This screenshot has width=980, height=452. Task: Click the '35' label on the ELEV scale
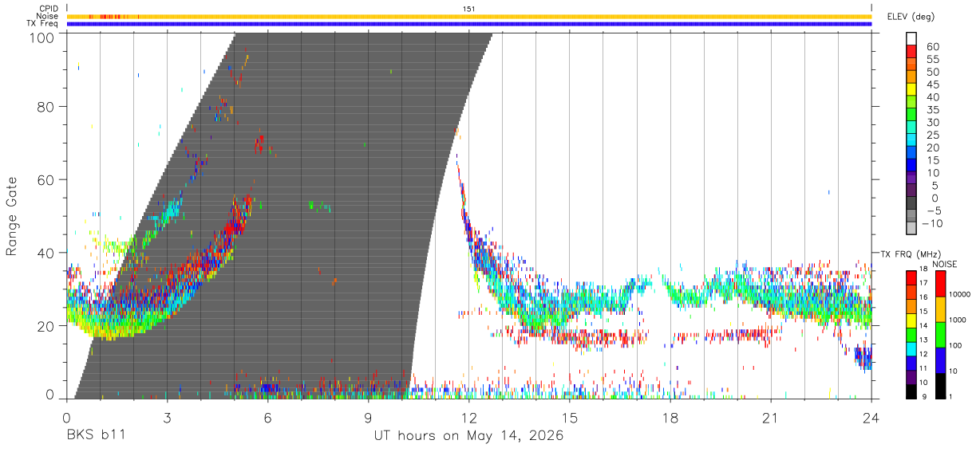[931, 110]
